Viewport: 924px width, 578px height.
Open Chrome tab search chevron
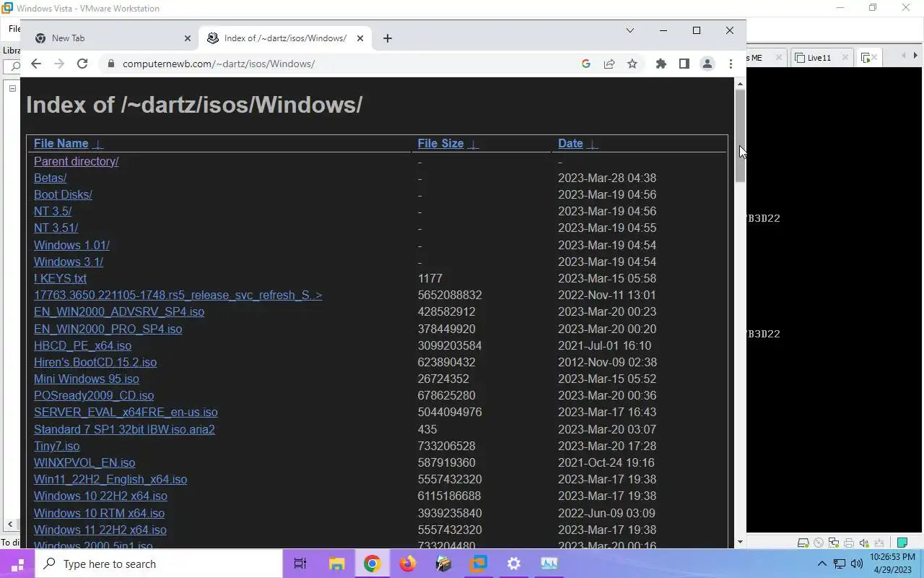(x=629, y=30)
